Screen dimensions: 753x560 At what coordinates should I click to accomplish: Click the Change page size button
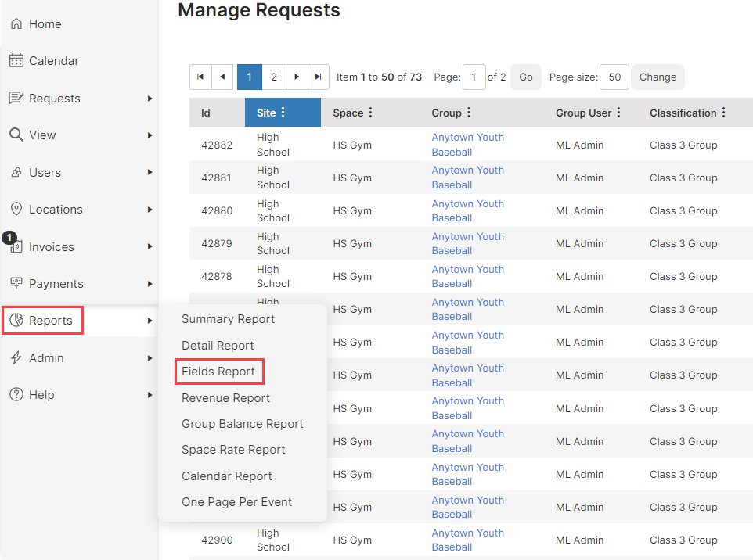pyautogui.click(x=658, y=77)
